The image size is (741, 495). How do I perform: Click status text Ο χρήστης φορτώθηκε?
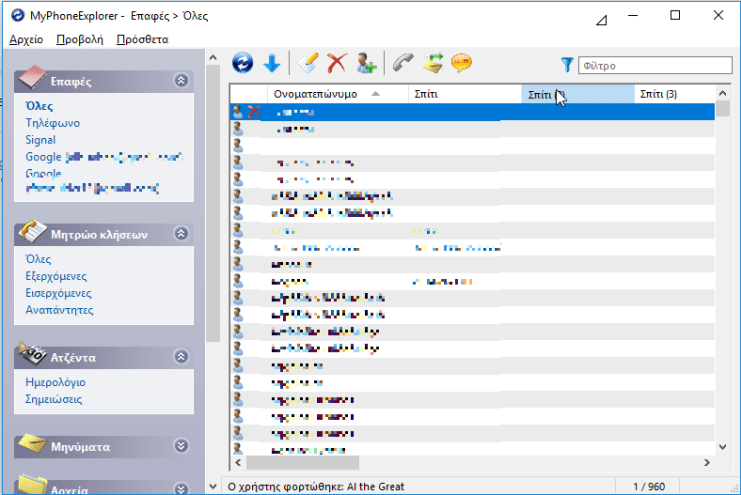pyautogui.click(x=316, y=486)
